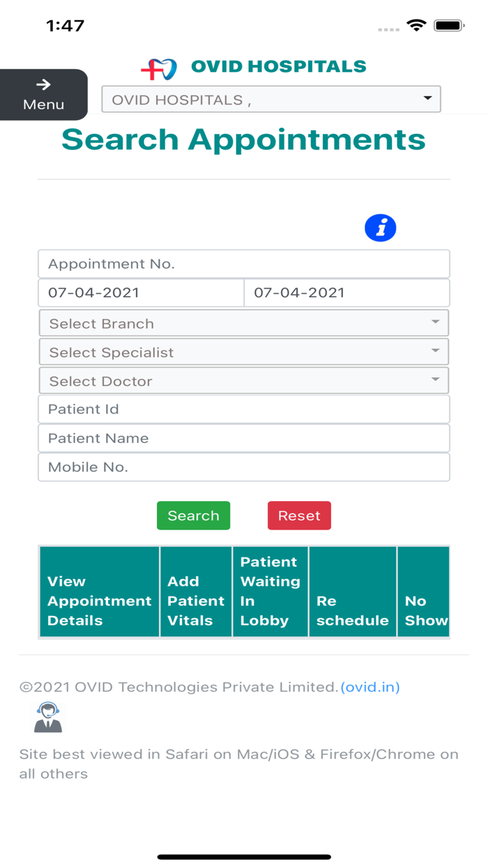Viewport: 488px width, 868px height.
Task: Click the cellular signal dots icon
Action: coord(388,29)
